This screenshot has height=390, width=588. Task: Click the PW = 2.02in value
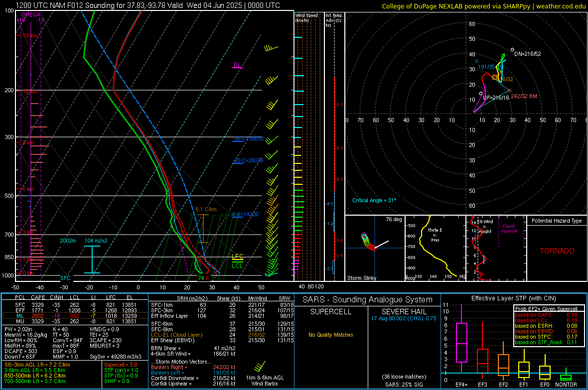(18, 330)
